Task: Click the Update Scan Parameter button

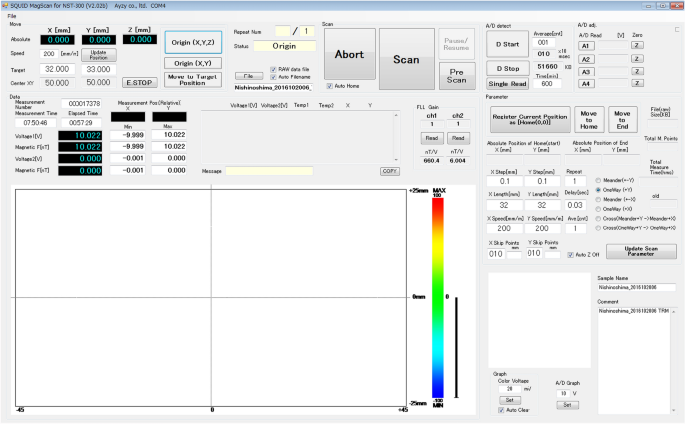Action: pyautogui.click(x=641, y=251)
